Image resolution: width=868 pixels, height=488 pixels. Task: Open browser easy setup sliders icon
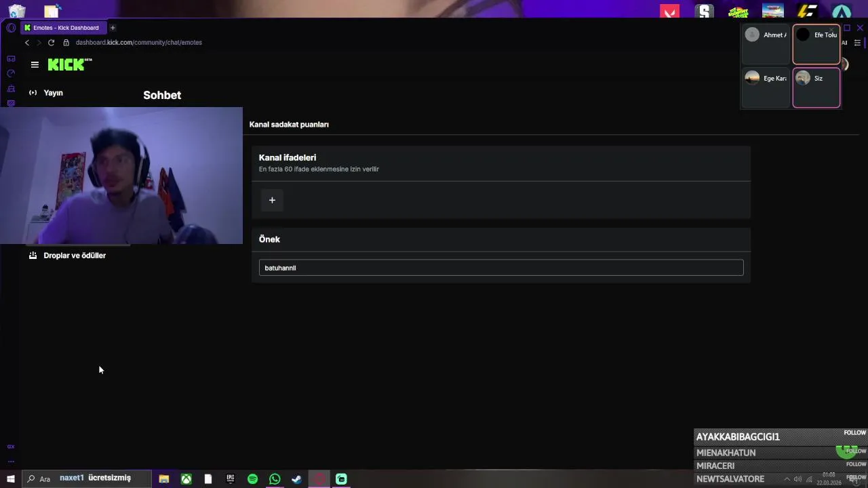point(857,43)
